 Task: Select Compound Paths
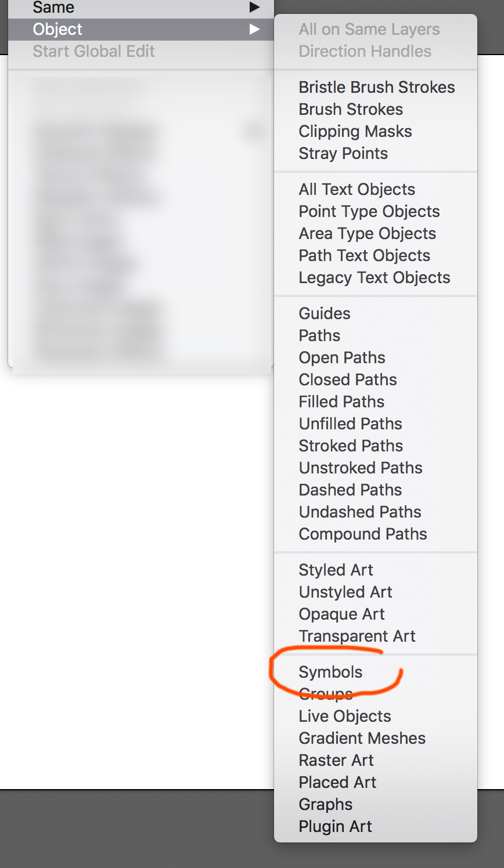(362, 534)
